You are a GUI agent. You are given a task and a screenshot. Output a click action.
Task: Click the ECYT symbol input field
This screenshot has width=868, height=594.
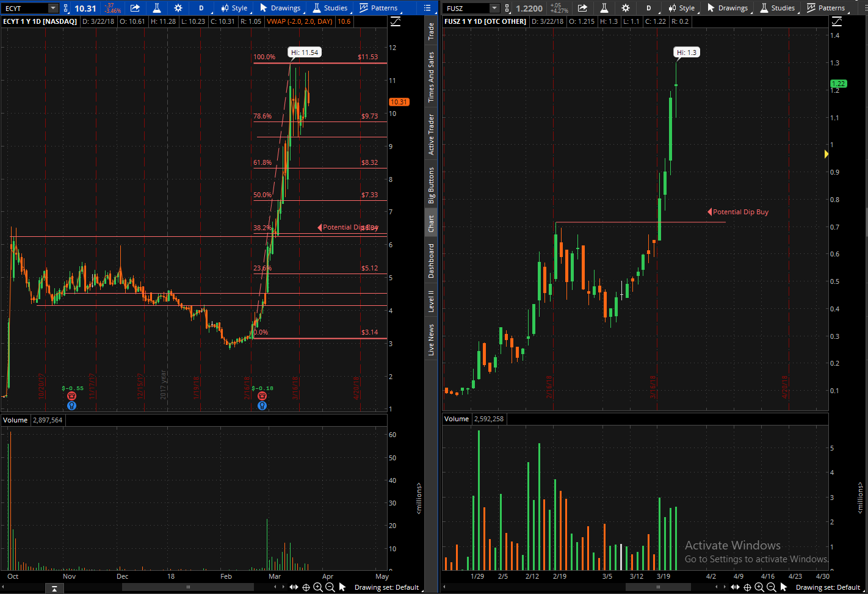pos(25,8)
